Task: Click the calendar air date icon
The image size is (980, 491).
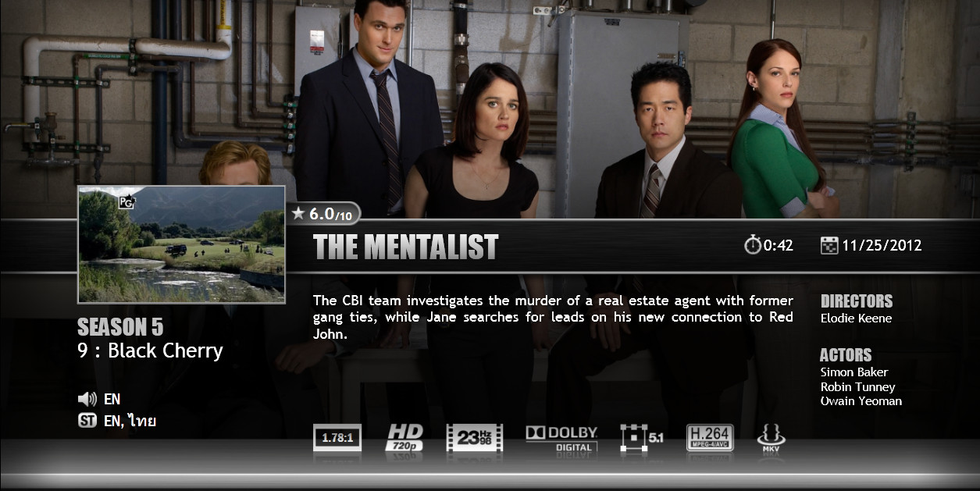Action: (829, 245)
